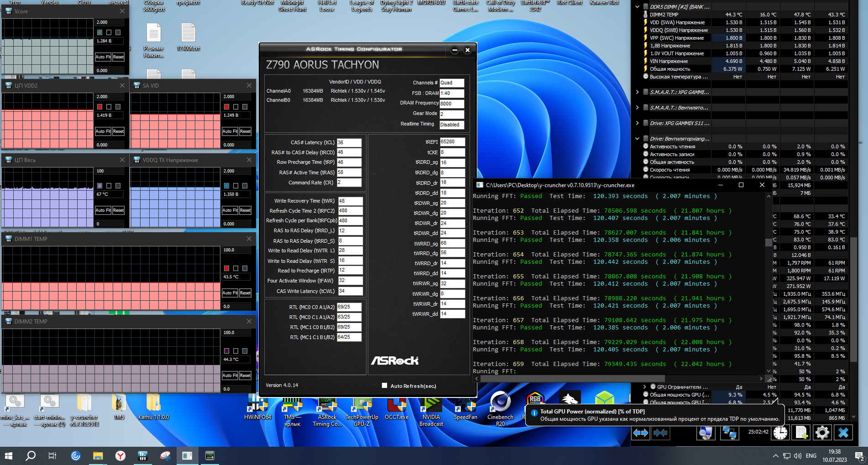Screen dimensions: 868x465
Task: Collapse the Drive: Вентиляторхіаng sensor group
Action: tap(638, 139)
